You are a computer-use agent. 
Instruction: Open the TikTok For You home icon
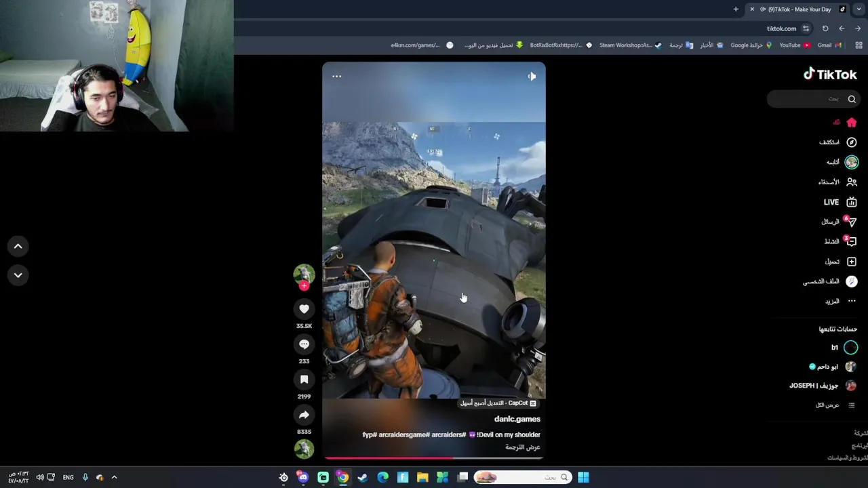pos(851,123)
